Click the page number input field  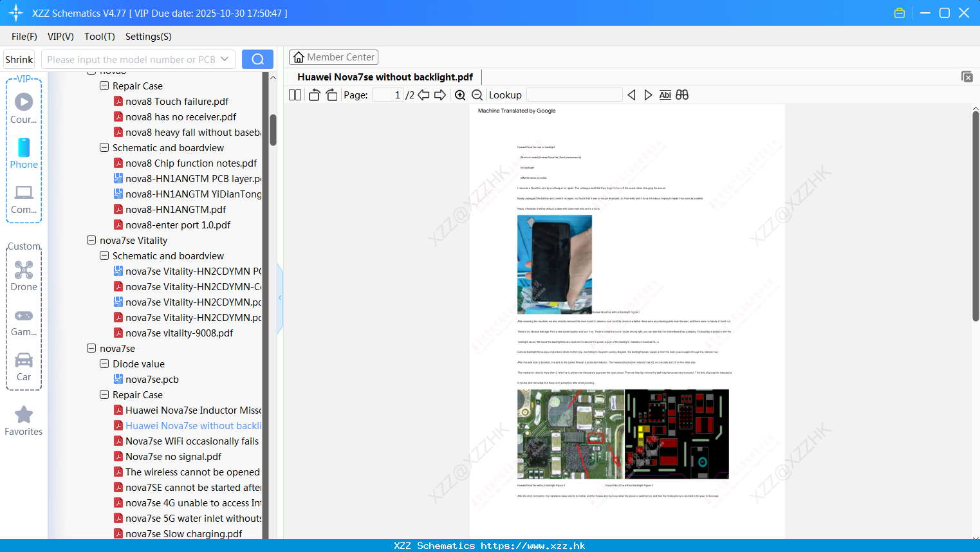(x=388, y=95)
